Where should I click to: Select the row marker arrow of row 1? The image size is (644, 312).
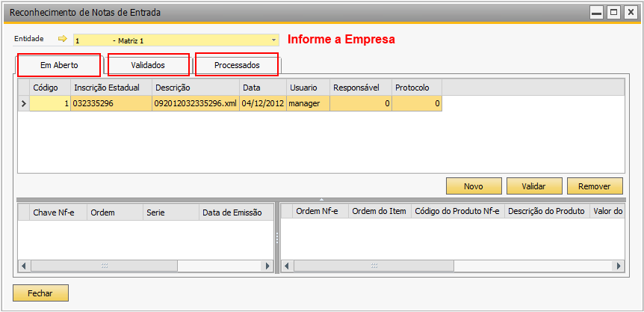(x=24, y=103)
